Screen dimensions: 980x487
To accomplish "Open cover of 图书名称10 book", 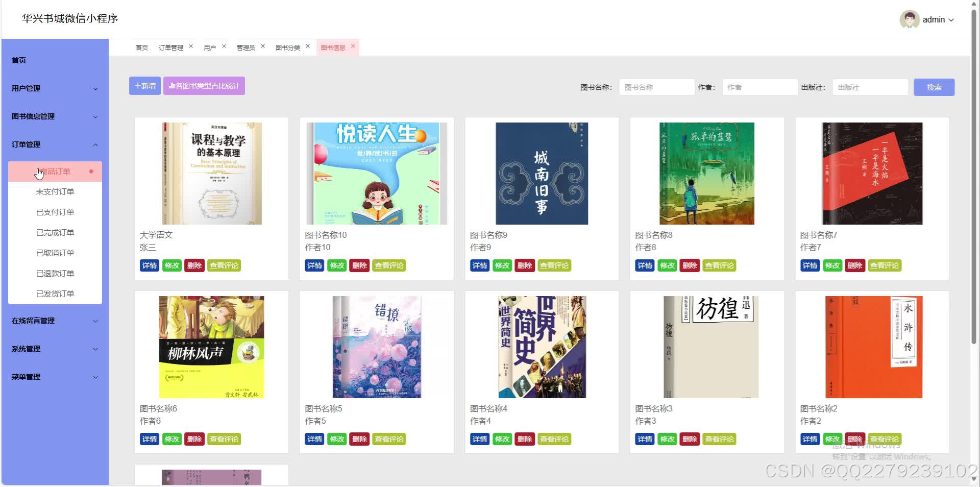I will click(x=377, y=174).
